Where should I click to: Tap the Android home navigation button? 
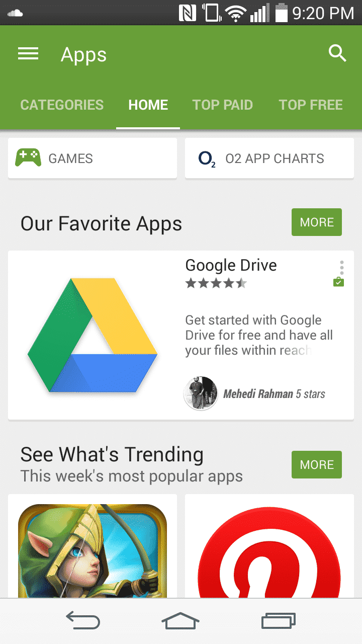(x=180, y=621)
